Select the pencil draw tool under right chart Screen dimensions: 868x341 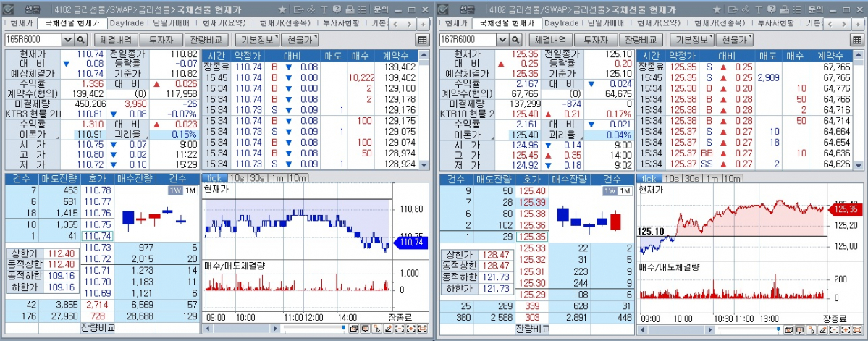[x=822, y=329]
